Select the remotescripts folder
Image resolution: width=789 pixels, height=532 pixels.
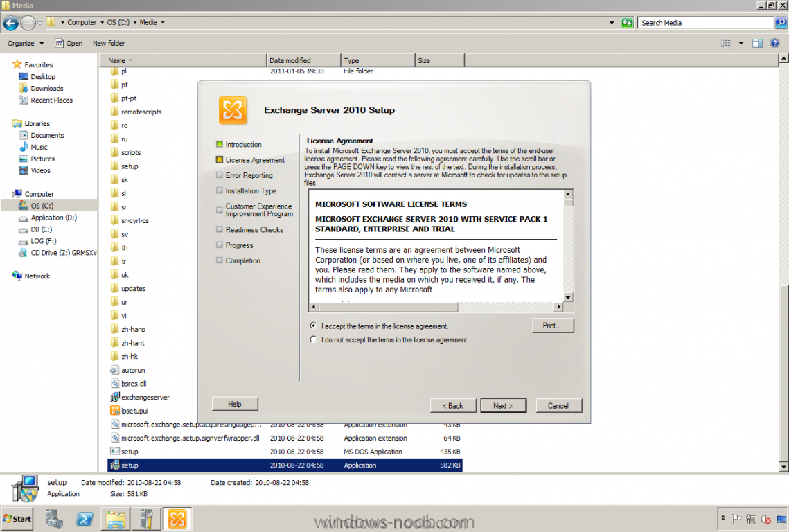(x=141, y=112)
